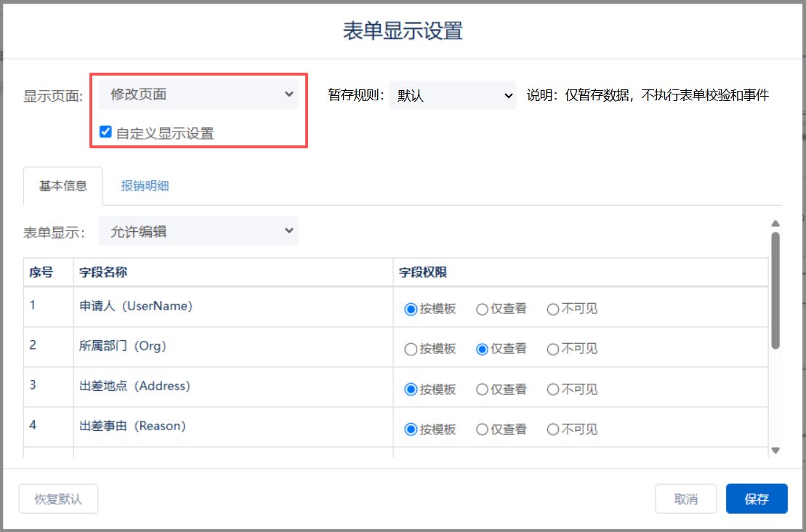The height and width of the screenshot is (532, 806).
Task: Switch to the 报销明细 tab
Action: [145, 185]
